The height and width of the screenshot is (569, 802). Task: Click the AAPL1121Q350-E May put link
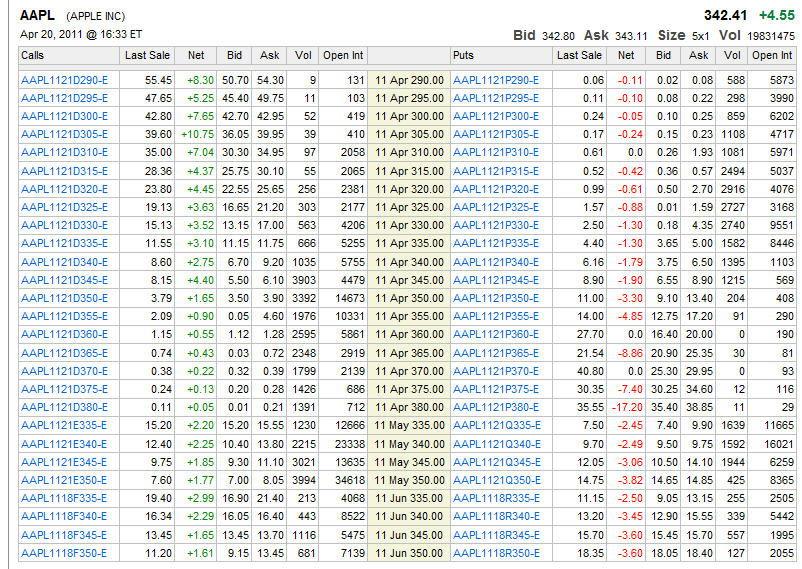pos(496,479)
